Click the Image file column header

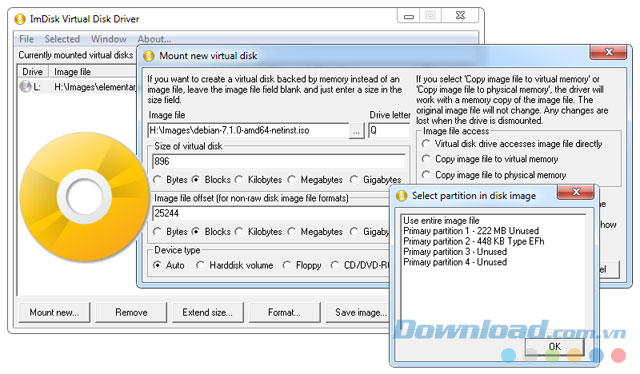click(93, 72)
